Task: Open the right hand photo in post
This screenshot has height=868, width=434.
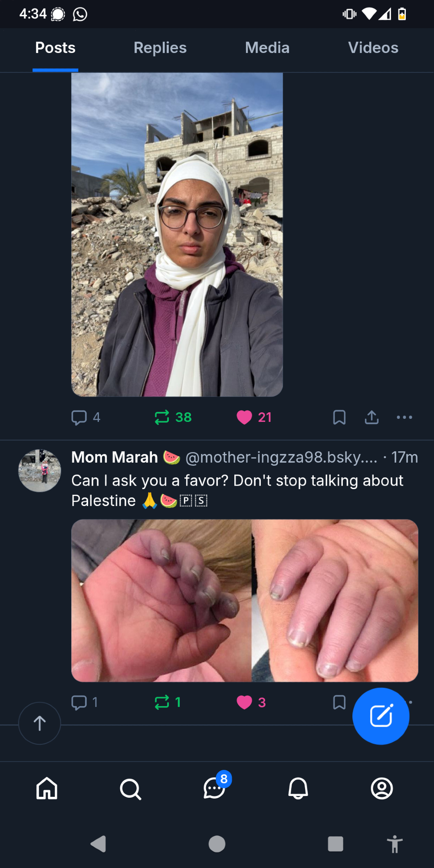Action: click(335, 600)
